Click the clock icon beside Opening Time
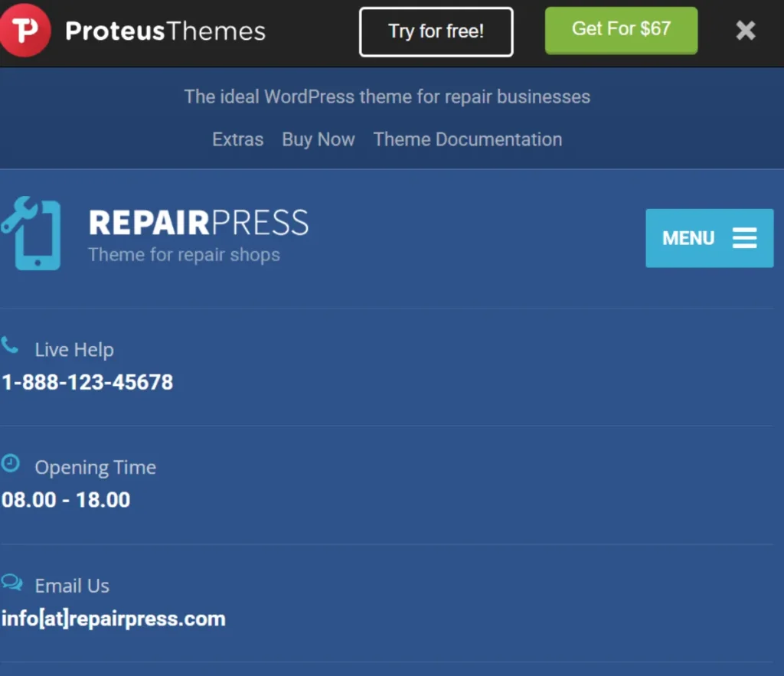 [10, 463]
